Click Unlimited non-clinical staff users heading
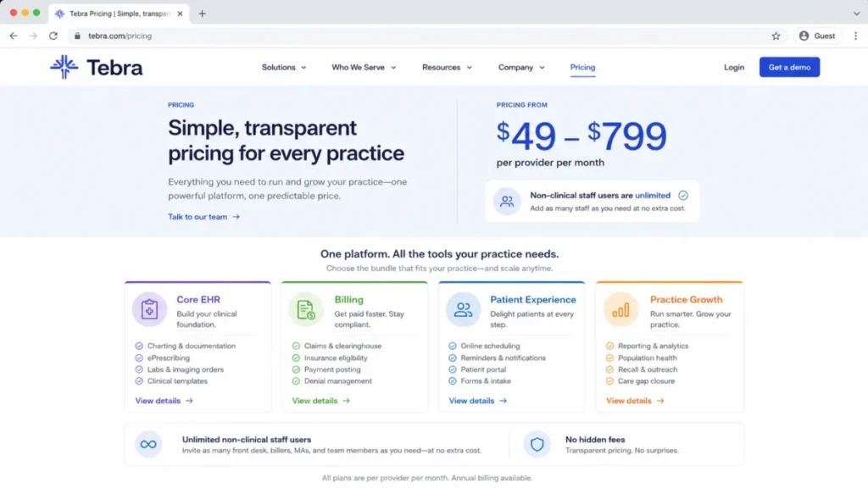868x488 pixels. pos(247,440)
